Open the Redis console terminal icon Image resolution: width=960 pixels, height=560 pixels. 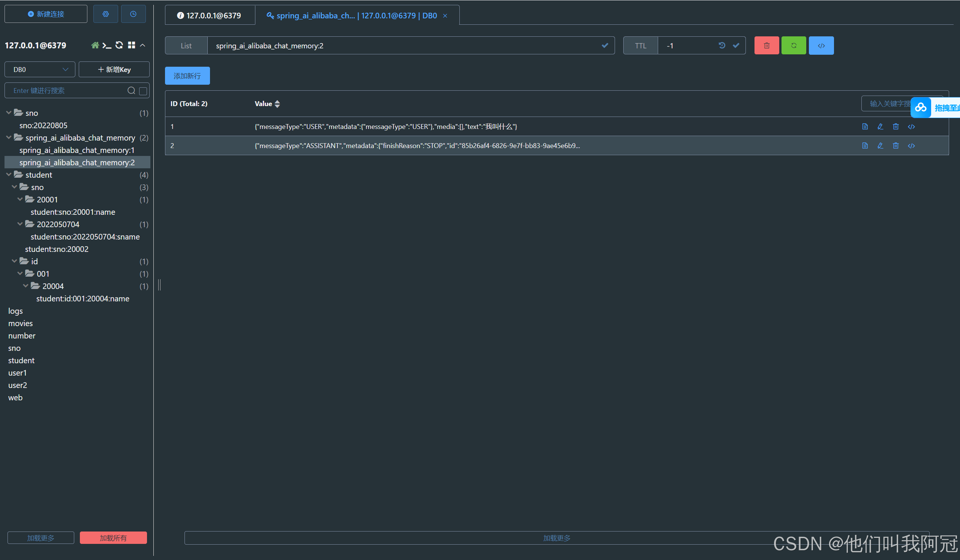point(106,45)
